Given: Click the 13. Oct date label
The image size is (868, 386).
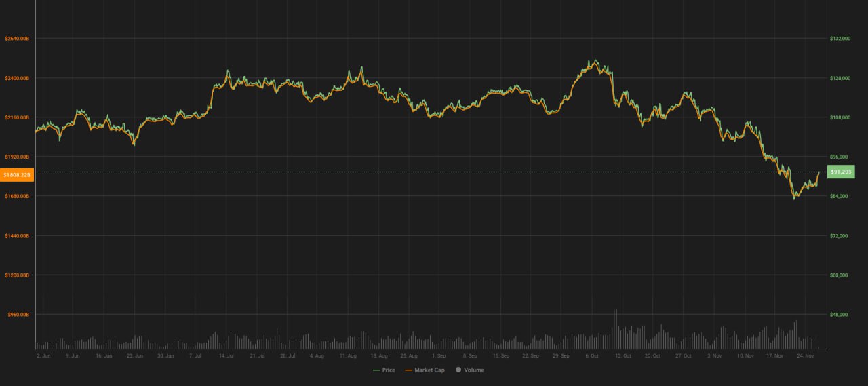Looking at the screenshot, I should [623, 355].
